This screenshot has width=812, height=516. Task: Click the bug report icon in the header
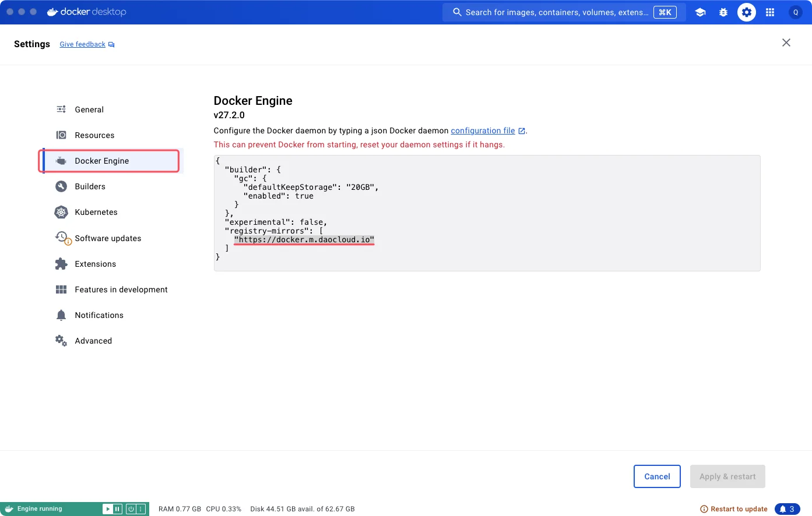click(x=723, y=12)
